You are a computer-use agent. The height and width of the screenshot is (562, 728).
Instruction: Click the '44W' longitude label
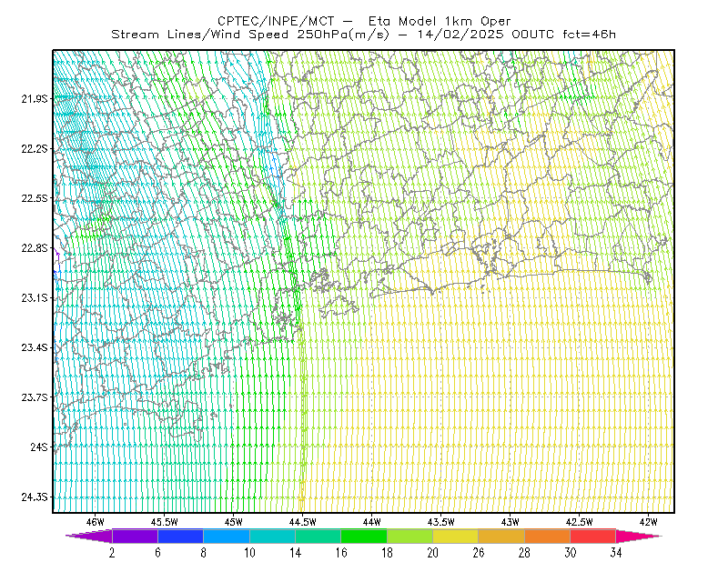tap(371, 522)
